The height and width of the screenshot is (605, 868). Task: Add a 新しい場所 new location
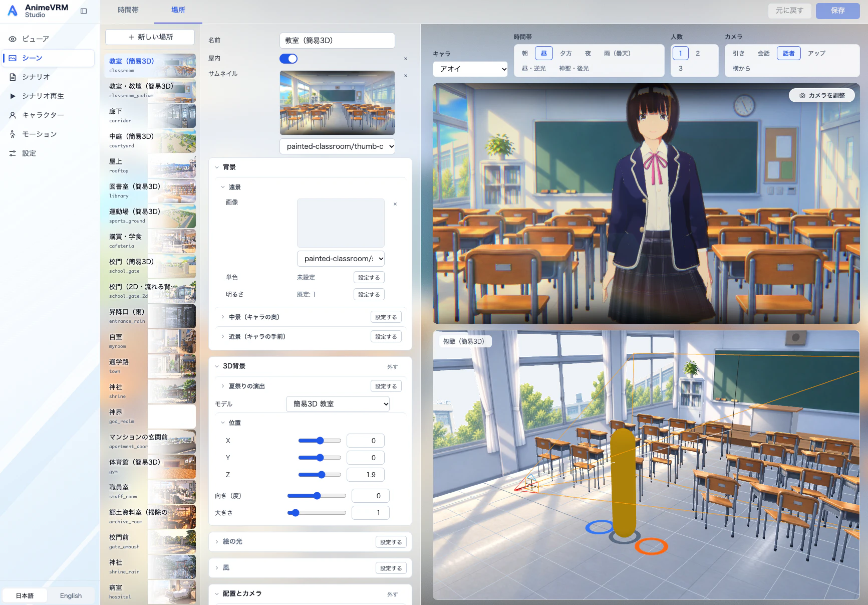coord(150,37)
